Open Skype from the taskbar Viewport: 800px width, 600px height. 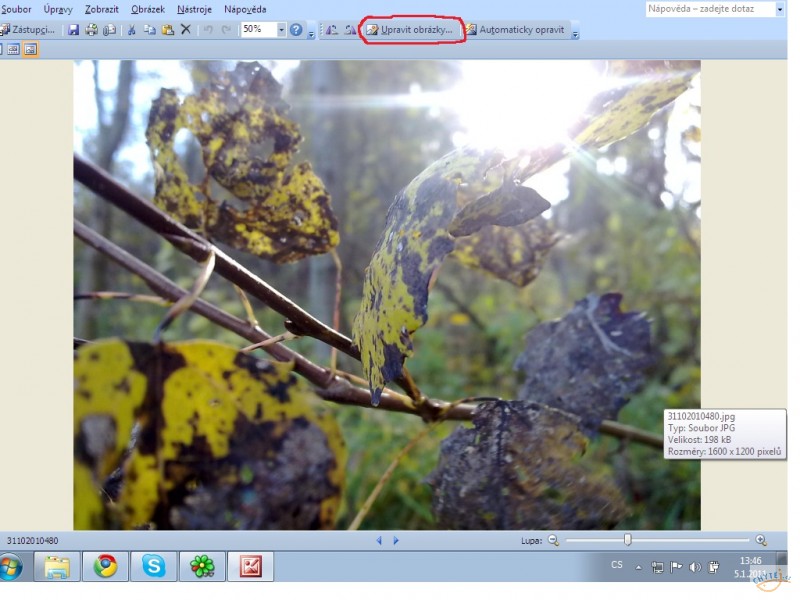154,566
